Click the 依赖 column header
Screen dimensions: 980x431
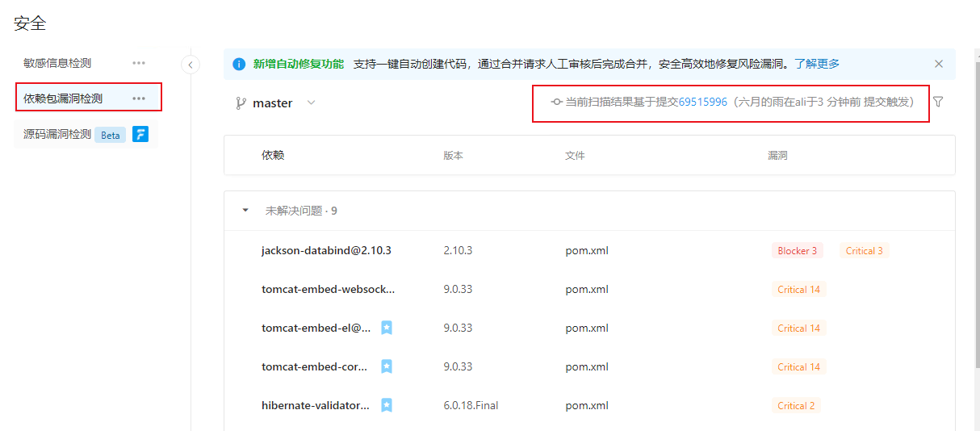[273, 155]
